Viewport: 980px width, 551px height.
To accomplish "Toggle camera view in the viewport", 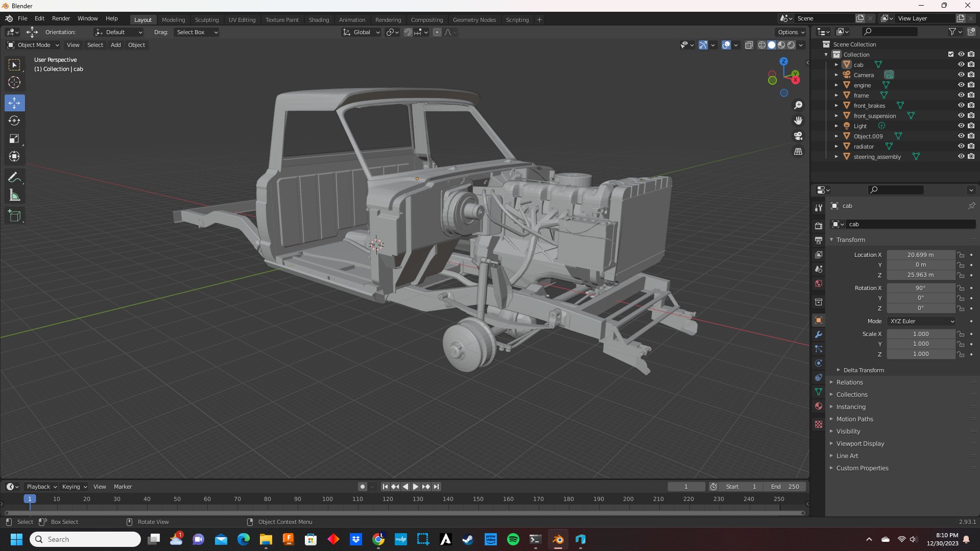I will tap(798, 136).
